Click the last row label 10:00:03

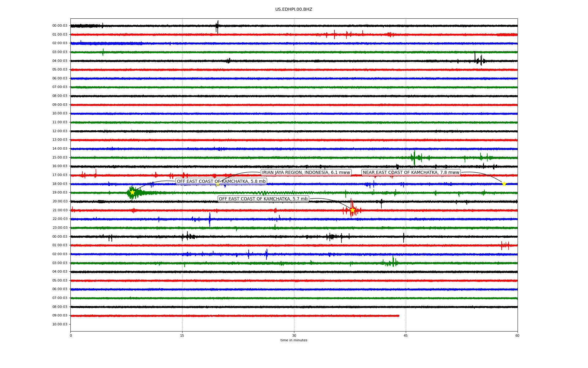click(60, 324)
